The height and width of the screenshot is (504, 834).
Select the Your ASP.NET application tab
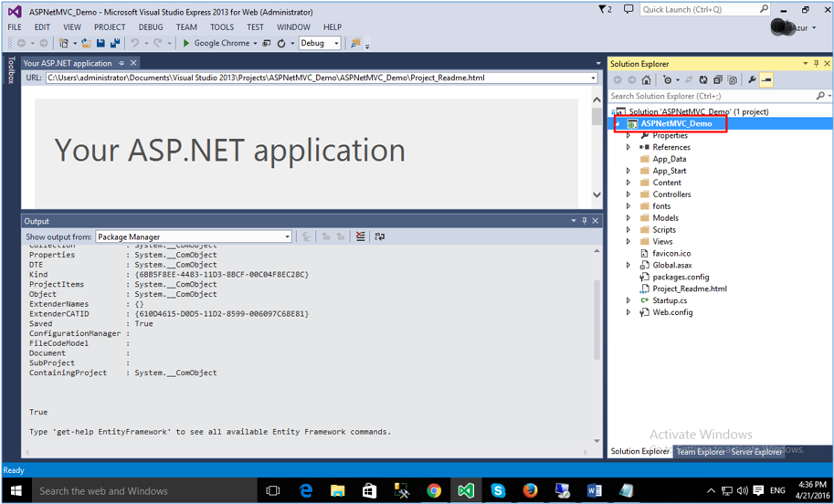[x=68, y=63]
